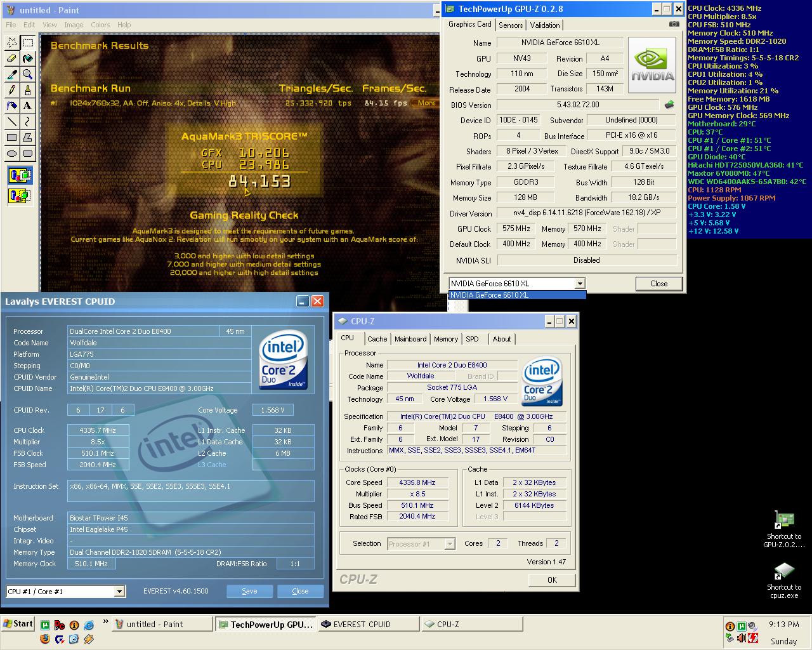Select the rectangular Select tool in Paint
Screen dimensions: 812x650
(28, 43)
